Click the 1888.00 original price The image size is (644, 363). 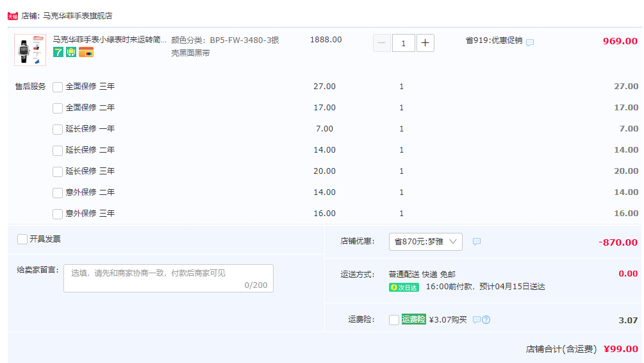tap(326, 40)
